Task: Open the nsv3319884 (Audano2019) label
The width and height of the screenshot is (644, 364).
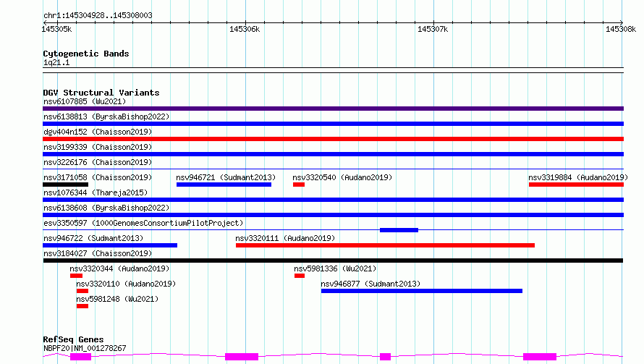Action: pos(578,177)
